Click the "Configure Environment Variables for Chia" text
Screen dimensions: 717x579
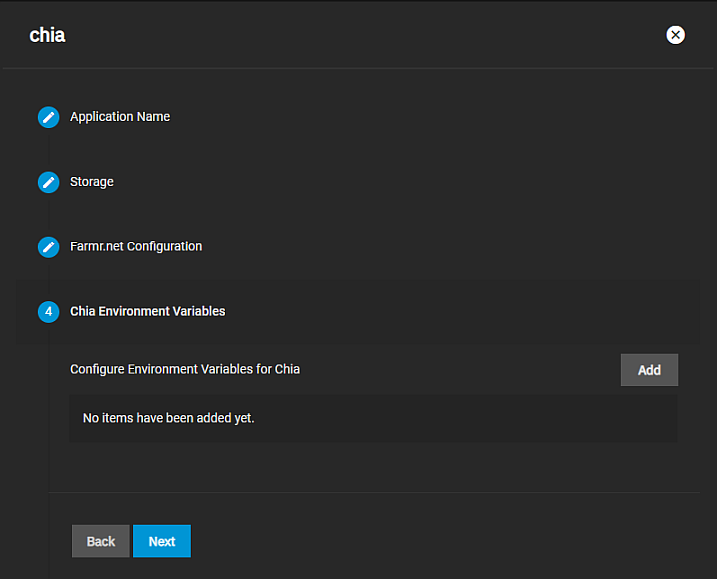click(185, 369)
